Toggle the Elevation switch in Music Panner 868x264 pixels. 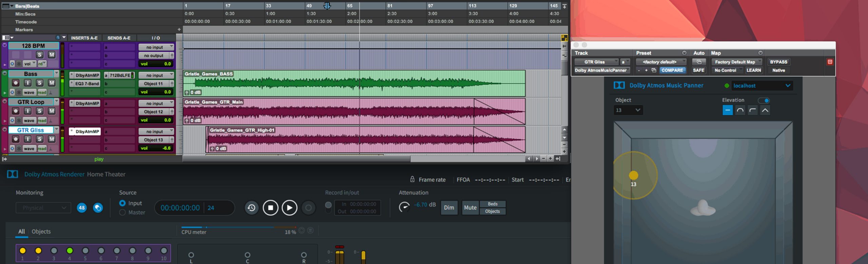coord(764,100)
